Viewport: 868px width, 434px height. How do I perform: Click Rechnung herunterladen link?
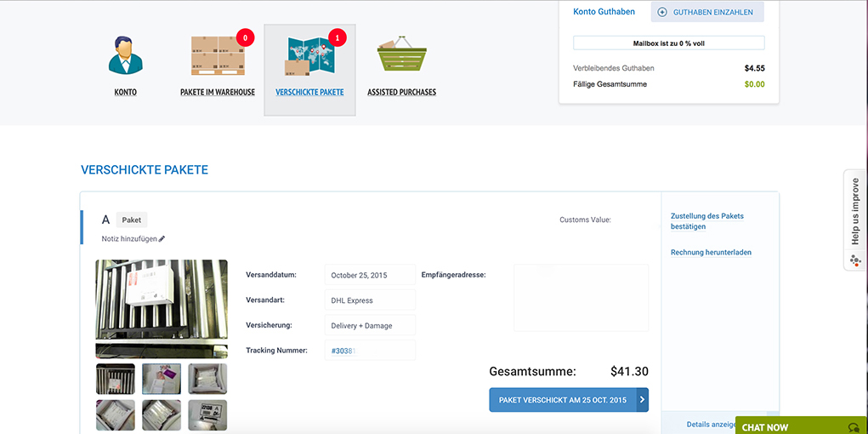[711, 252]
